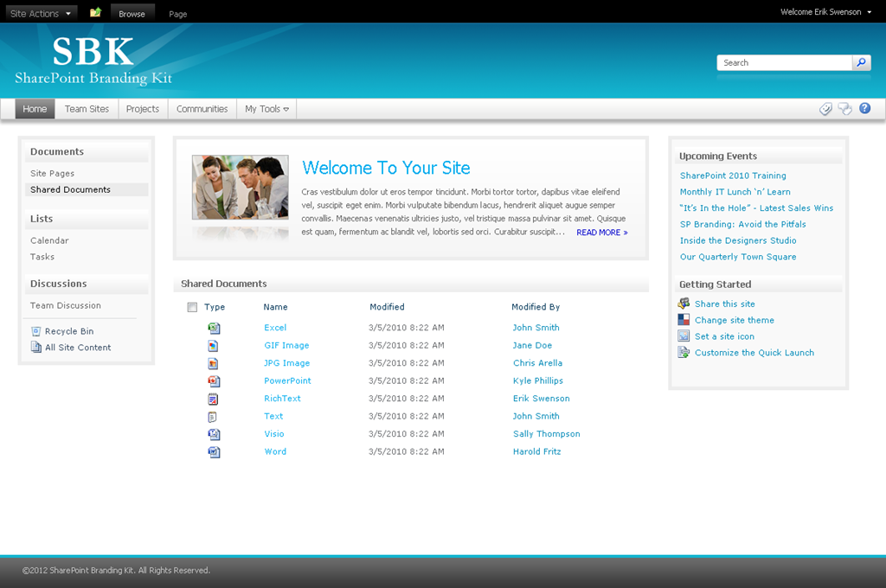Viewport: 886px width, 588px height.
Task: Open the Visio document name link
Action: pos(274,434)
